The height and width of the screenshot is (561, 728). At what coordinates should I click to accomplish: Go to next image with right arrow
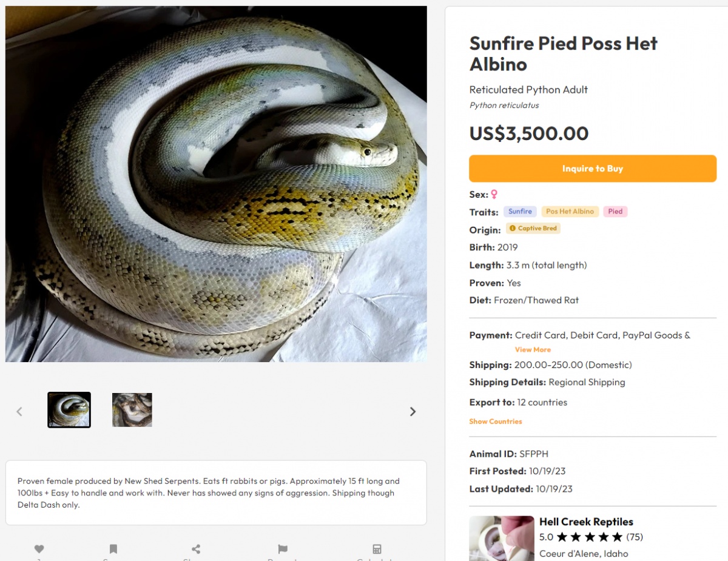pyautogui.click(x=413, y=411)
